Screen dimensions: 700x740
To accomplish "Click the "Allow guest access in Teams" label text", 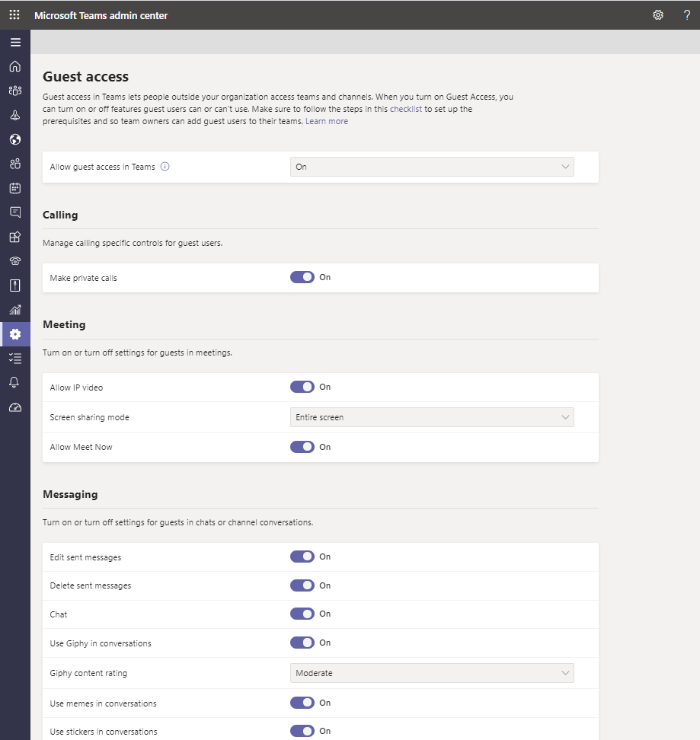I will 102,167.
